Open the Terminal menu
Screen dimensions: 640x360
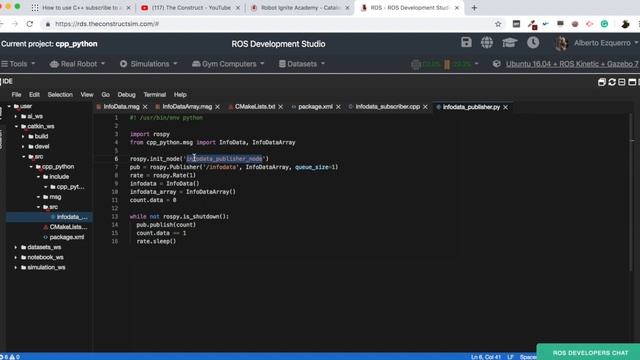pos(155,95)
